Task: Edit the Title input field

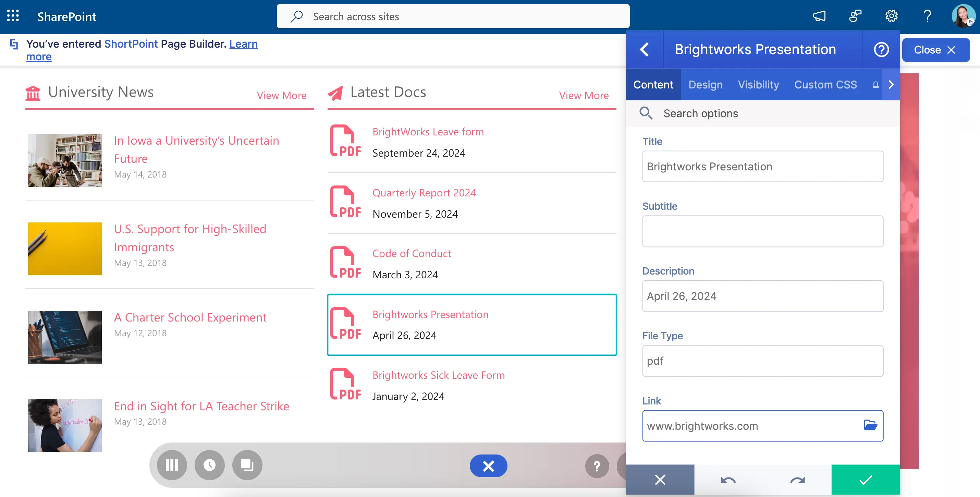Action: coord(763,166)
